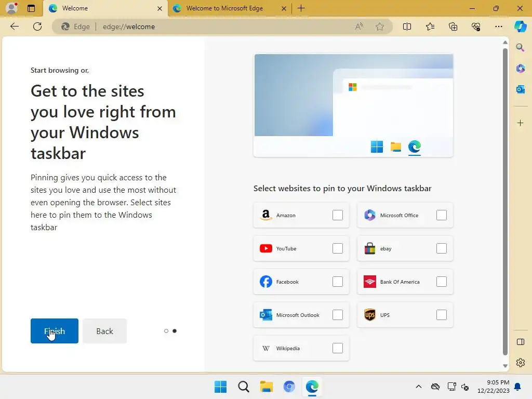Switch to the Welcome tab
Screen dimensions: 532x399
tap(105, 8)
